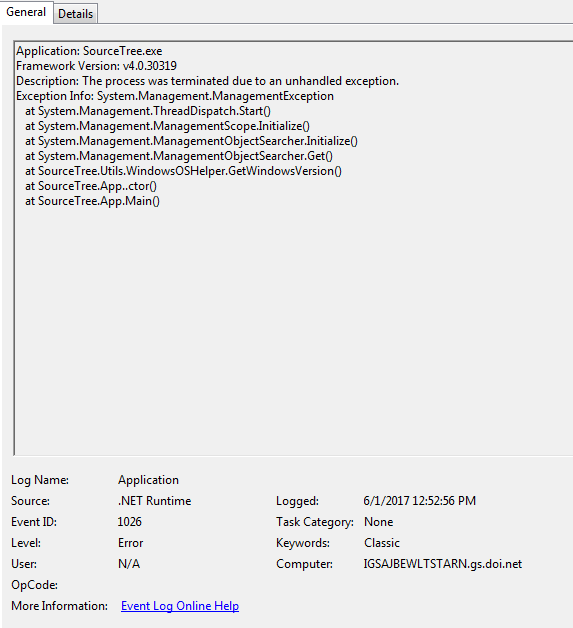This screenshot has height=628, width=573.
Task: Click the User value 'N/A'
Action: tap(129, 564)
